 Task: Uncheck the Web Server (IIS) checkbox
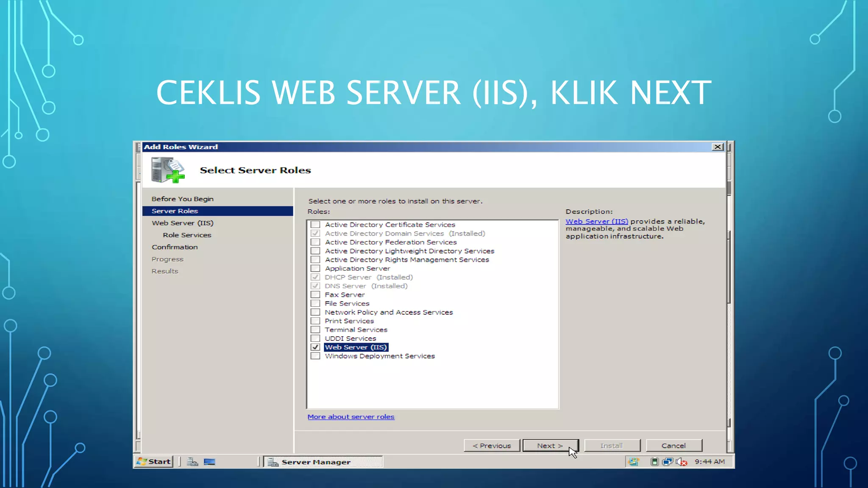(x=315, y=347)
